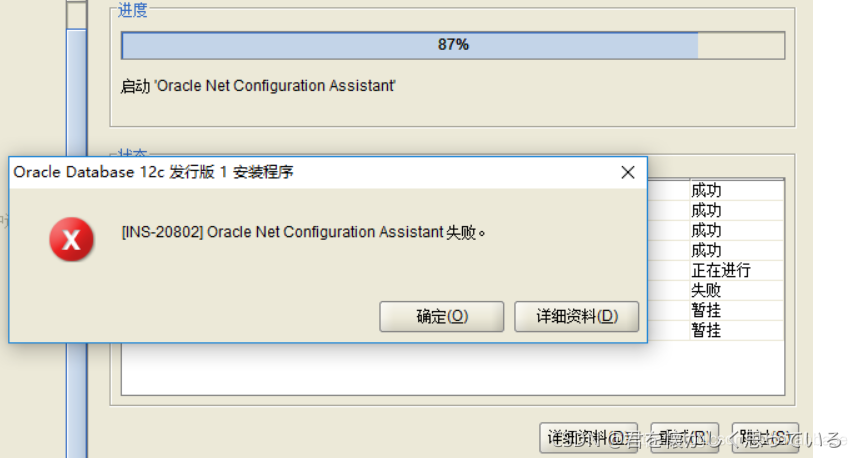Click the dialog title Oracle Database 12c 发行版 1 安装程序
The image size is (857, 458).
point(154,172)
